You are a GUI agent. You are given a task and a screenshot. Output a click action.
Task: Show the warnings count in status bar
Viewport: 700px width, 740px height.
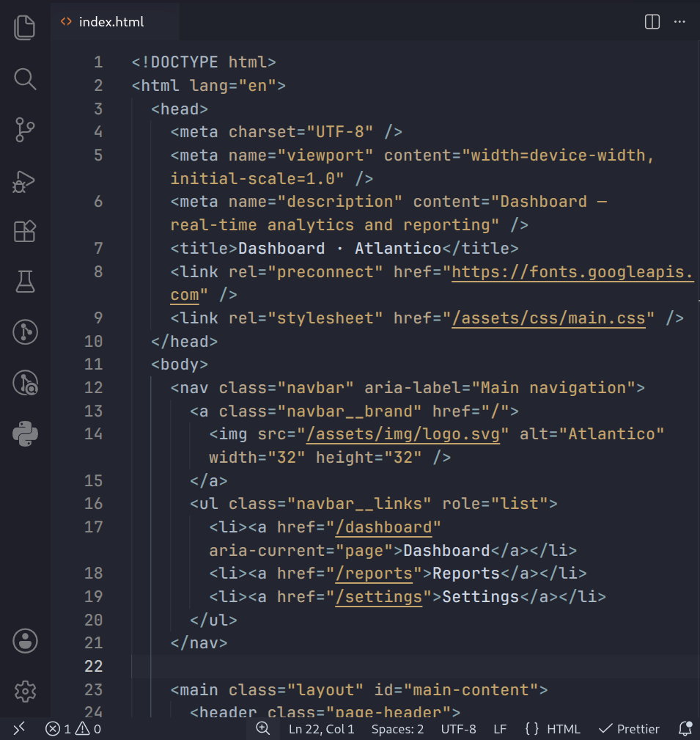(88, 729)
